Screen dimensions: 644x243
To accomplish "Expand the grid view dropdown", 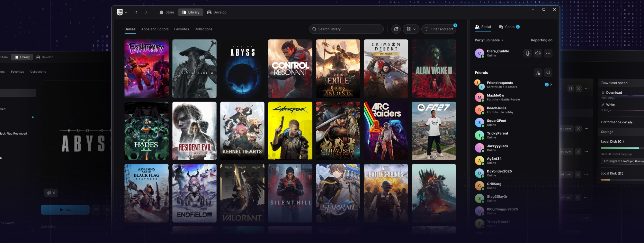I will (411, 29).
